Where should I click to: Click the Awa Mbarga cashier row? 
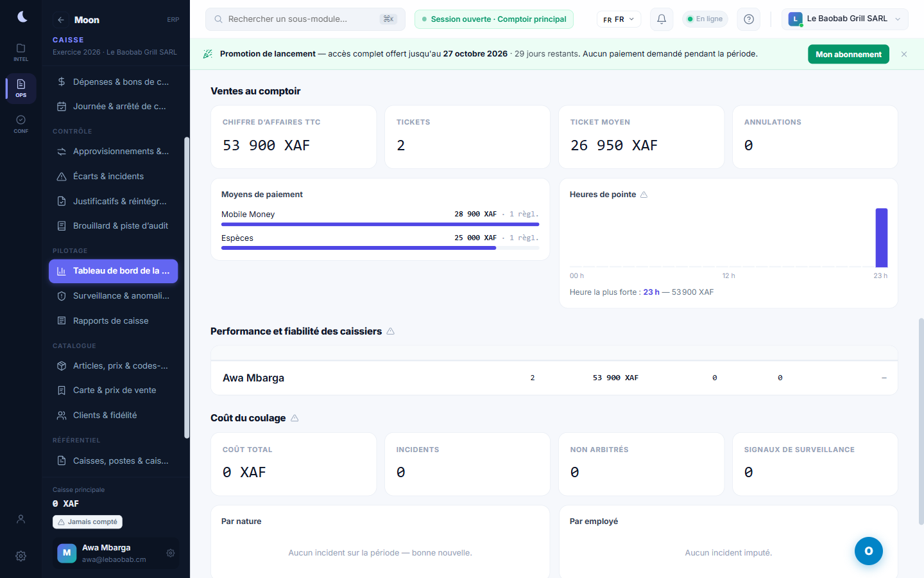554,378
